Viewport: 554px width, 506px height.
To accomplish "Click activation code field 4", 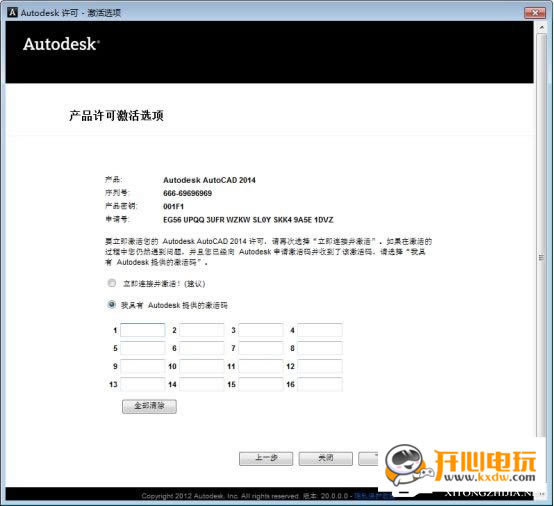I will (x=320, y=330).
